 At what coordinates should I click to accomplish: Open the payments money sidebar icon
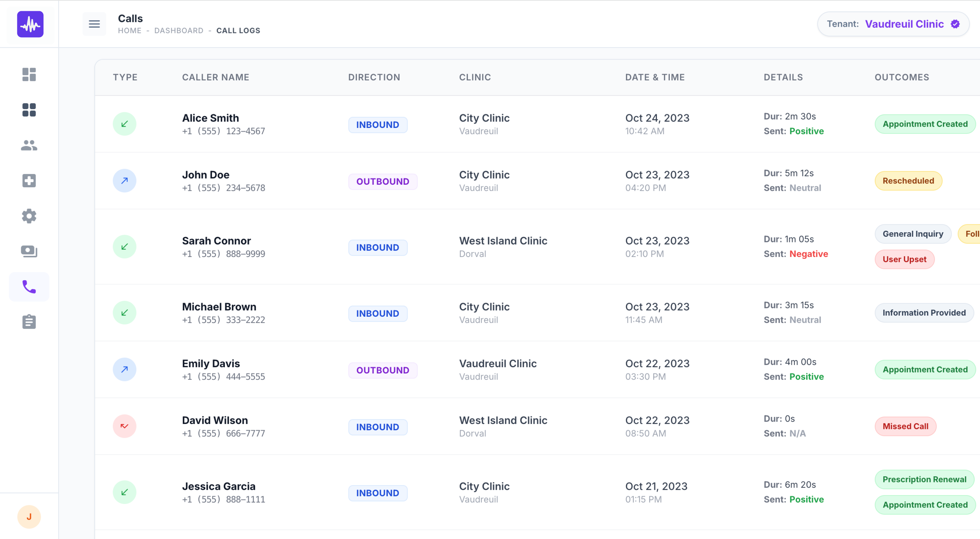pos(29,251)
